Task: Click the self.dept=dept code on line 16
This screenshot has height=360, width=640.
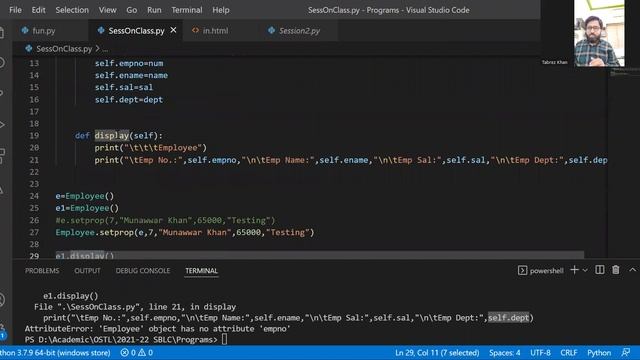Action: pos(129,100)
